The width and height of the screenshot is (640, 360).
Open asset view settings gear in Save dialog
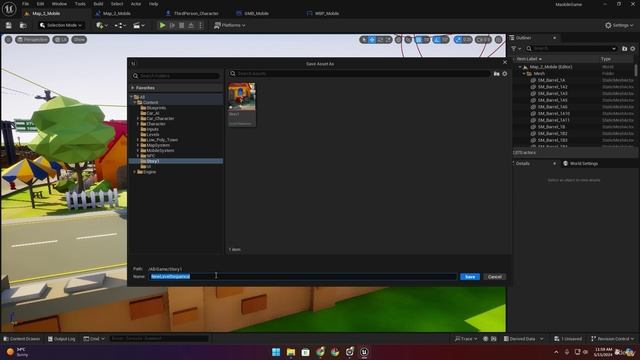[x=504, y=74]
